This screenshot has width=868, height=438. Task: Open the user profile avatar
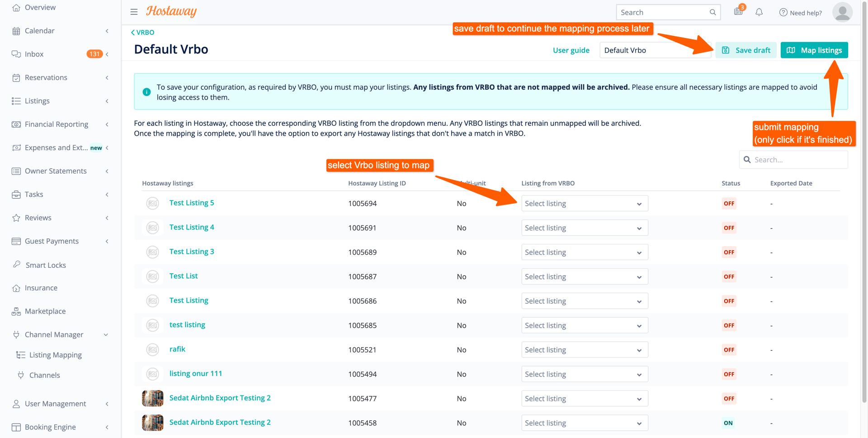click(x=842, y=12)
